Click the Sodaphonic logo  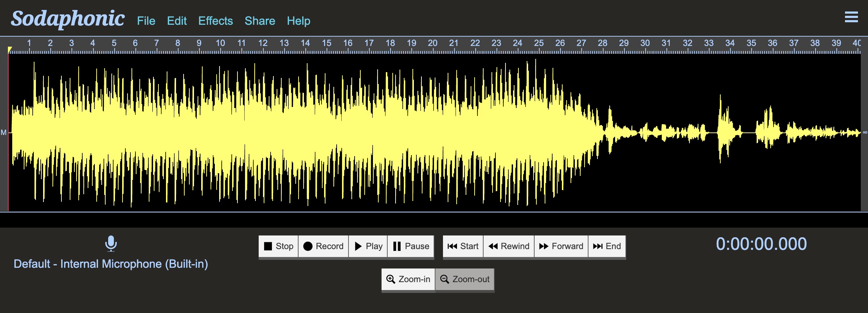68,19
